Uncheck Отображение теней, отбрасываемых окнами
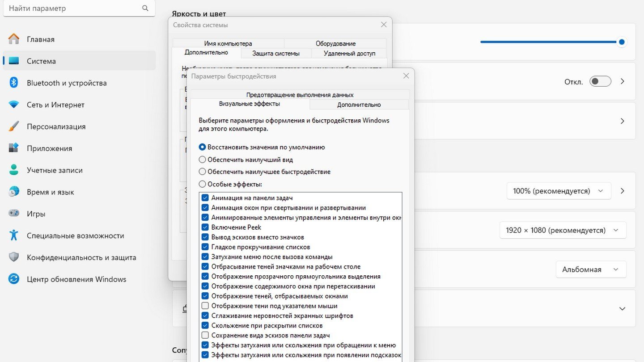The width and height of the screenshot is (644, 362). (205, 296)
